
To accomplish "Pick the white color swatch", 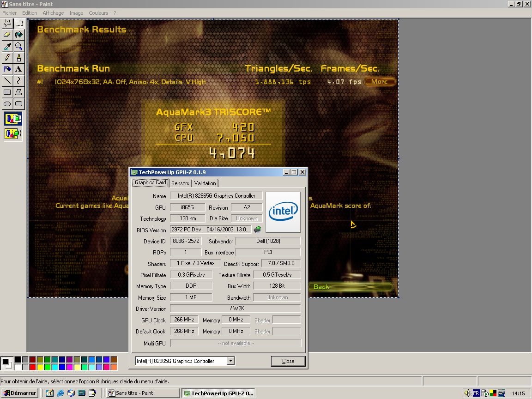I will (18, 367).
